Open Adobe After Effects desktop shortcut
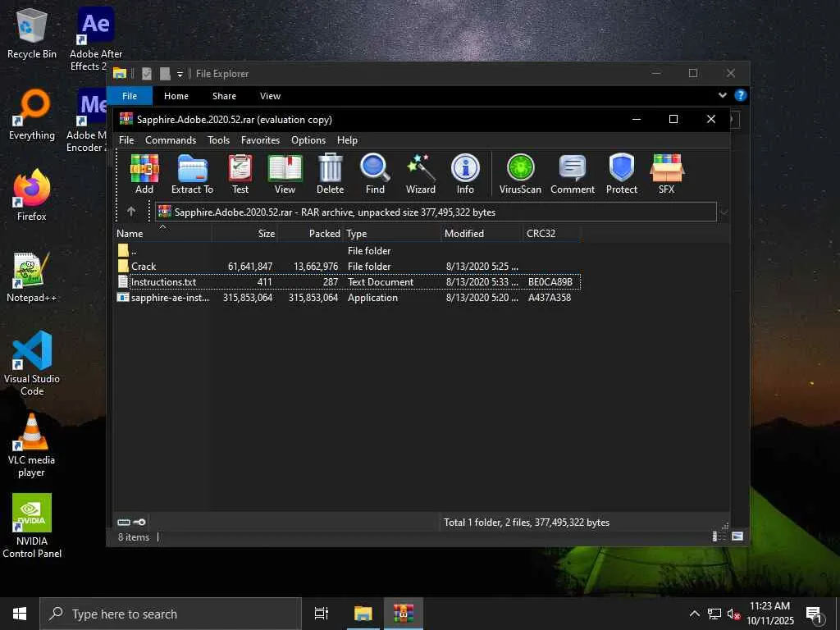 pos(96,39)
